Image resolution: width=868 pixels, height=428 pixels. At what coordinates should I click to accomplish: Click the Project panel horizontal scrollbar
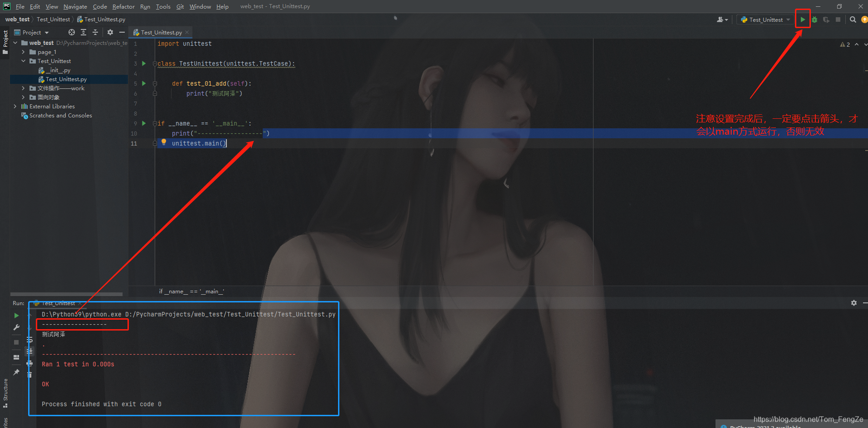pos(66,294)
